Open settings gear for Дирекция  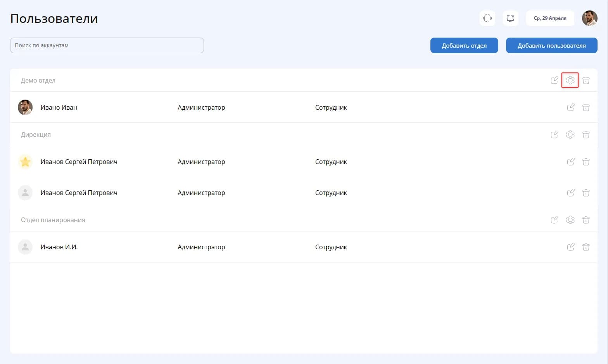570,135
